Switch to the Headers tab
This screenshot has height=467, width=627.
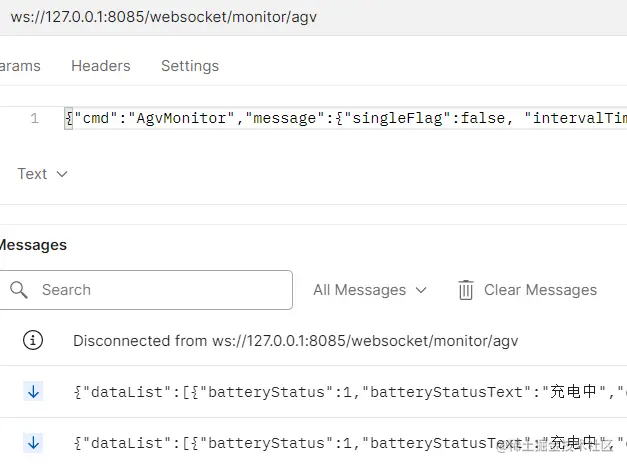point(101,66)
